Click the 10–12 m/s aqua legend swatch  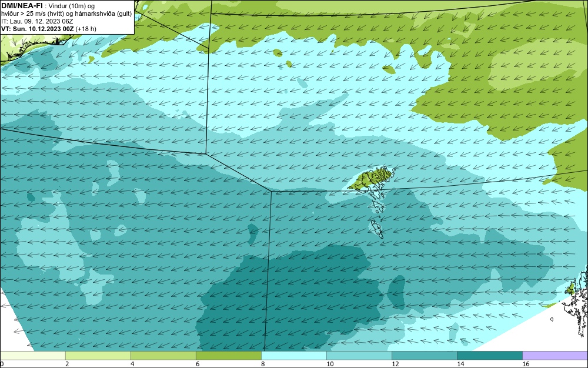click(x=359, y=356)
